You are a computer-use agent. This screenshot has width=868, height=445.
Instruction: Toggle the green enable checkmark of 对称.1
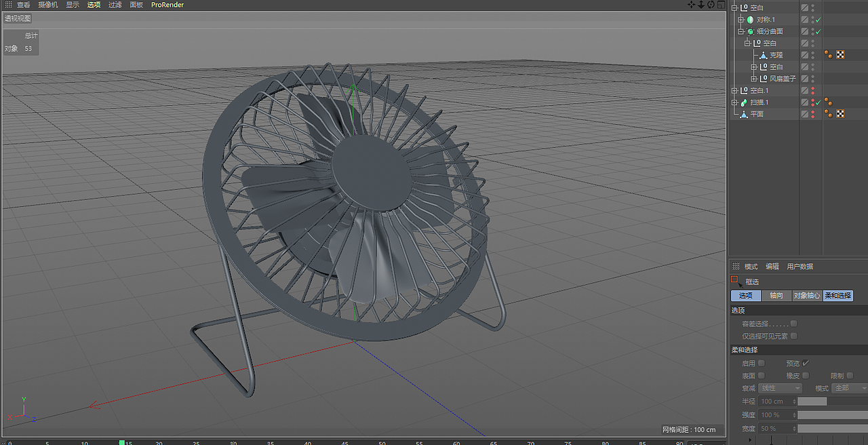818,20
